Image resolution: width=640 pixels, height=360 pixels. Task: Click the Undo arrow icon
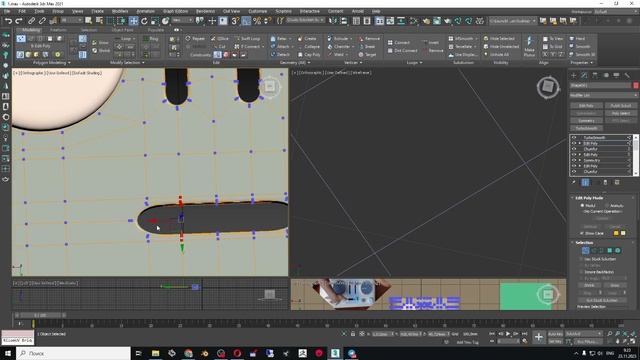coord(8,21)
